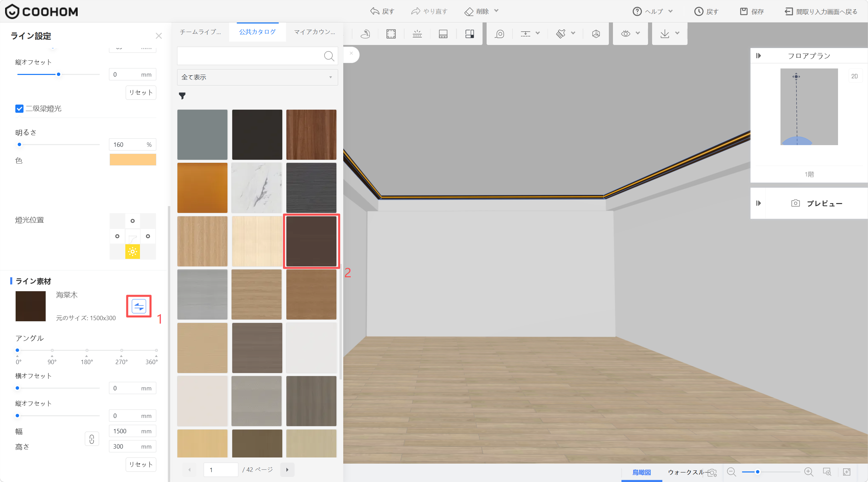Select the eraser 削除 tool
The width and height of the screenshot is (868, 482).
[x=476, y=12]
